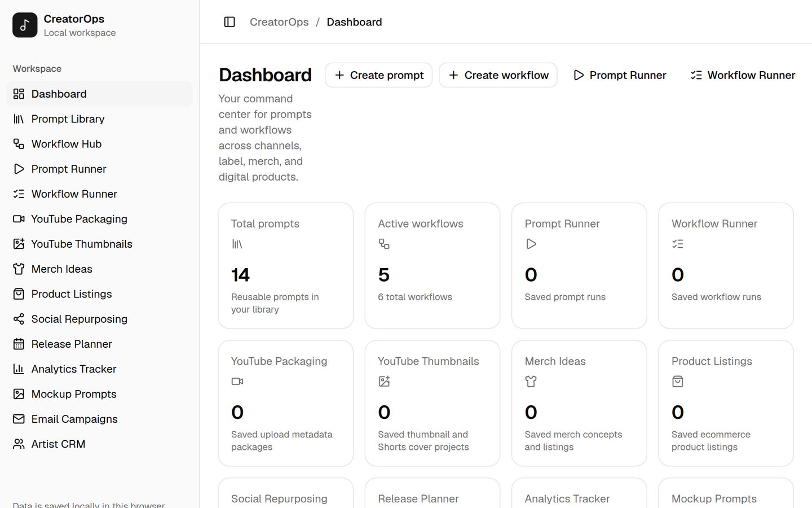Open Email Campaigns in the sidebar
812x508 pixels.
pyautogui.click(x=99, y=419)
